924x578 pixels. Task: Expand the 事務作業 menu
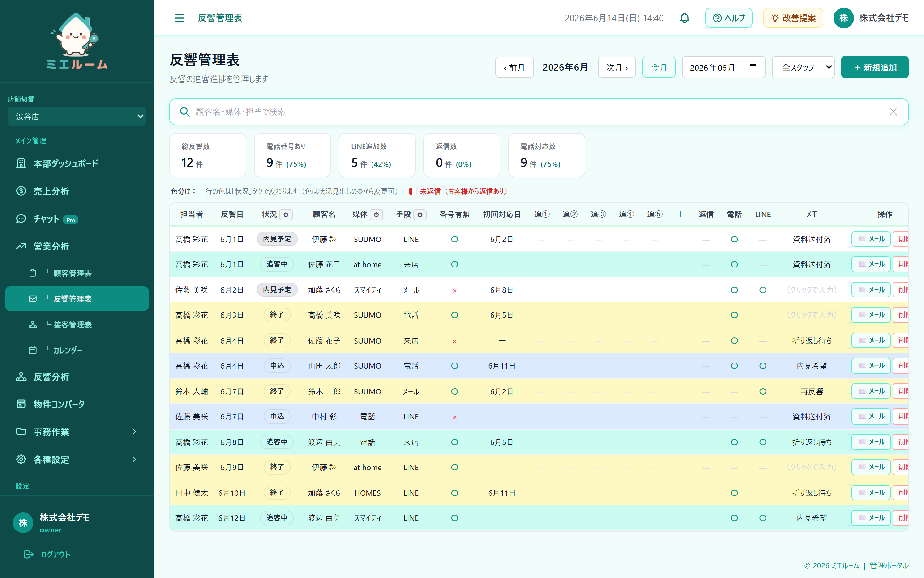pyautogui.click(x=77, y=432)
